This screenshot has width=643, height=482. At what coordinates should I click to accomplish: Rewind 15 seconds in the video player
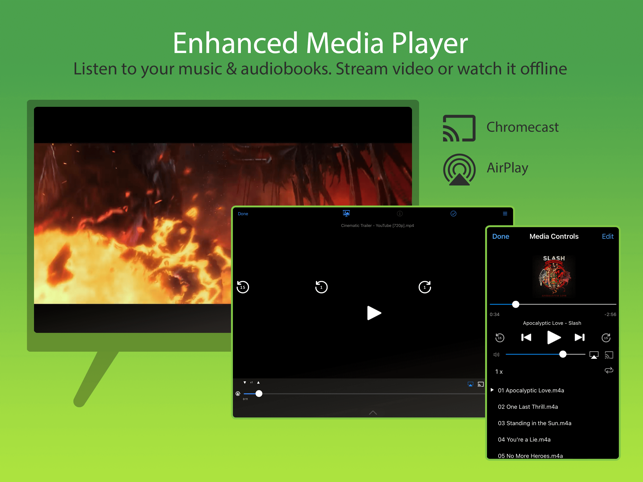243,287
